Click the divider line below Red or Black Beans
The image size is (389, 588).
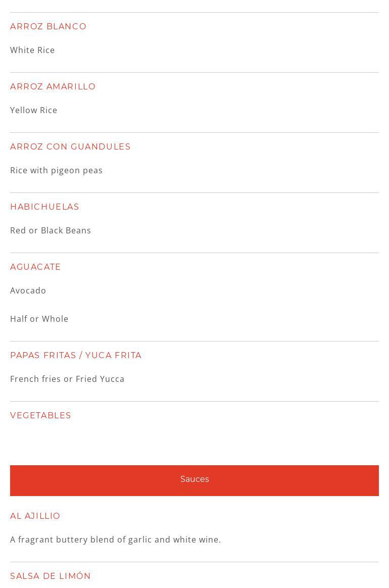click(194, 253)
